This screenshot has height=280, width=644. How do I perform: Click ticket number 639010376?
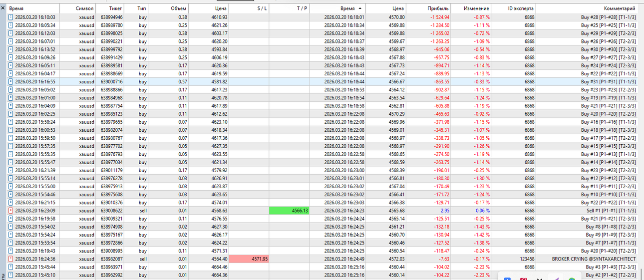tap(111, 203)
